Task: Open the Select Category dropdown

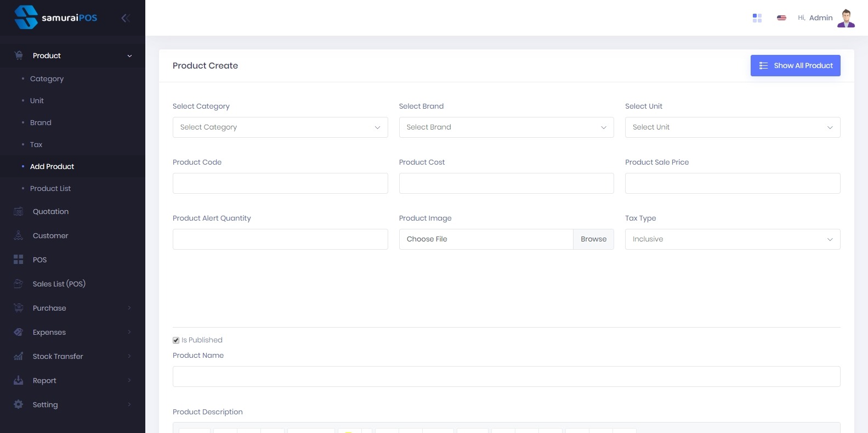Action: tap(280, 127)
